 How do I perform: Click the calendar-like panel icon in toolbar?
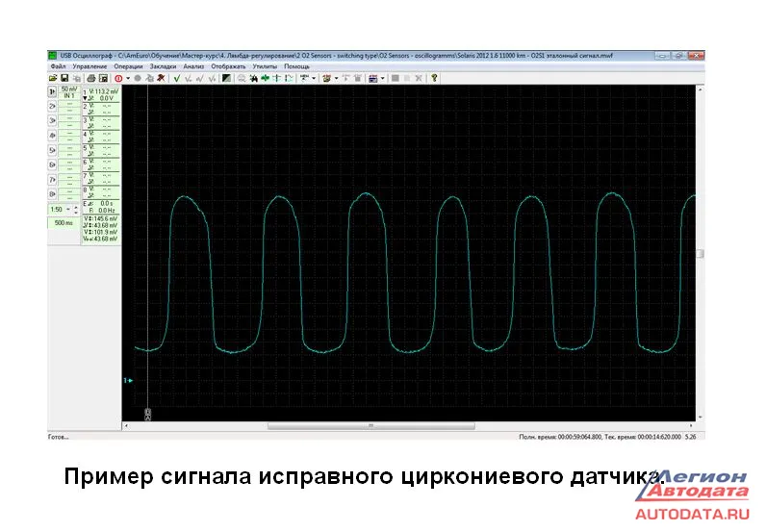click(372, 78)
